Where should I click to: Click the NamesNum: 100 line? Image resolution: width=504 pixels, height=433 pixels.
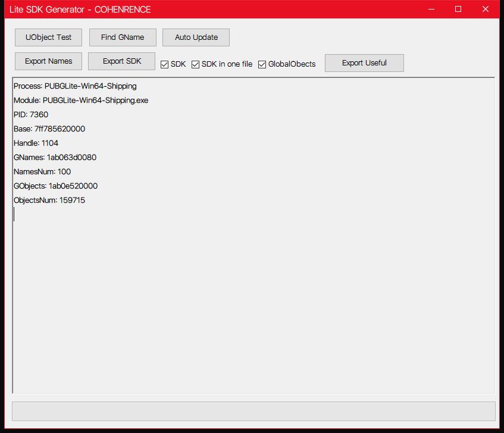coord(42,171)
